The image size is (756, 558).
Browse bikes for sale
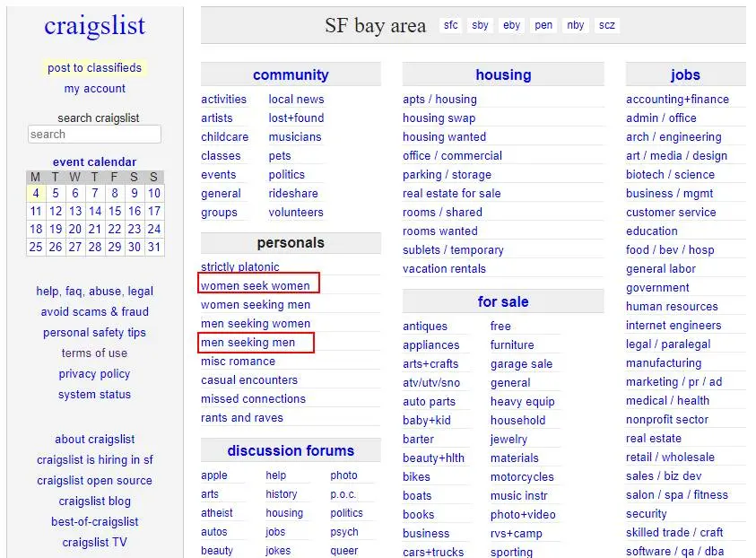pyautogui.click(x=416, y=477)
